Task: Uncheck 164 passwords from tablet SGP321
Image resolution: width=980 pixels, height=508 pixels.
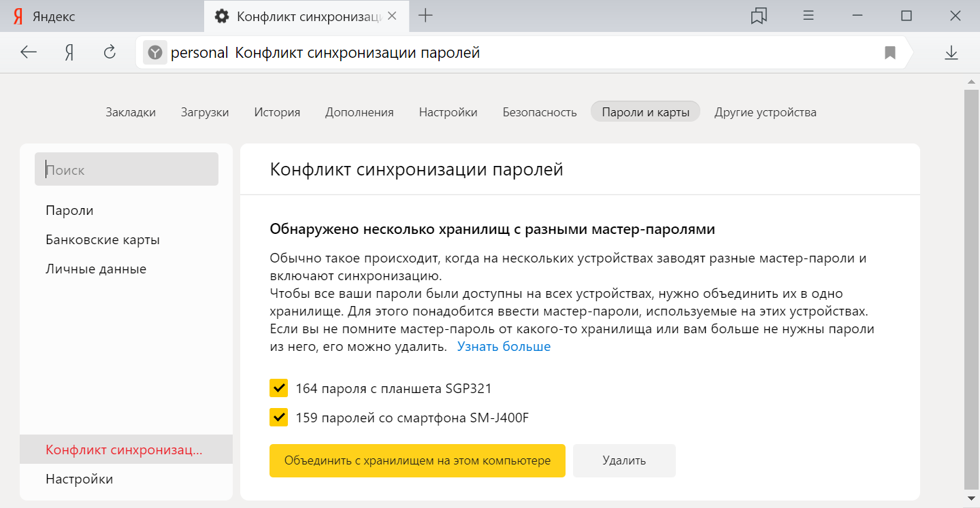Action: click(x=278, y=388)
